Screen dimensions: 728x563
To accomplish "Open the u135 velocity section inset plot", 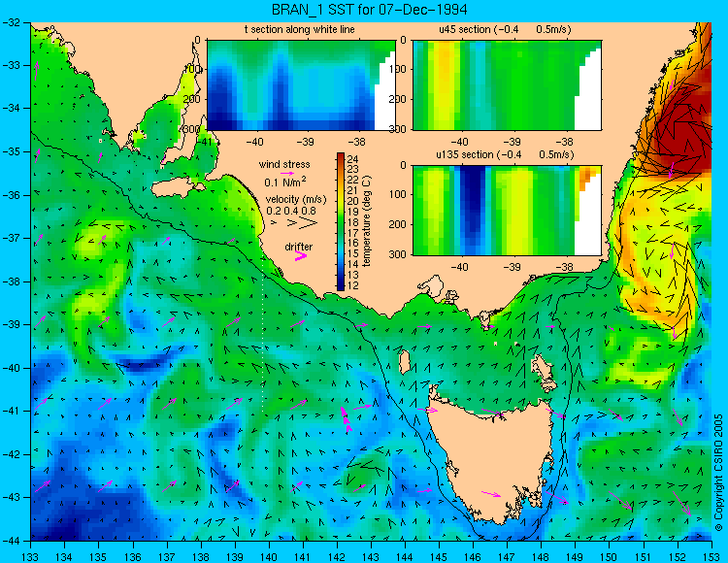I will pos(507,211).
